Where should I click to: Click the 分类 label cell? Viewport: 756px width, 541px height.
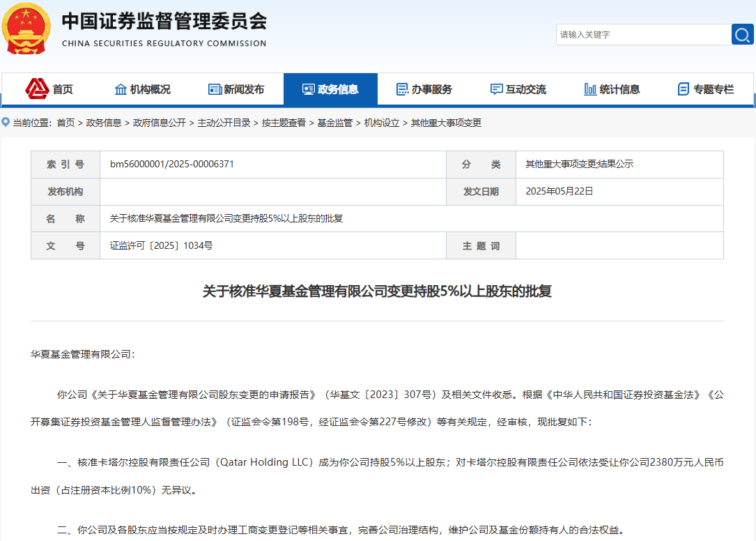[481, 165]
